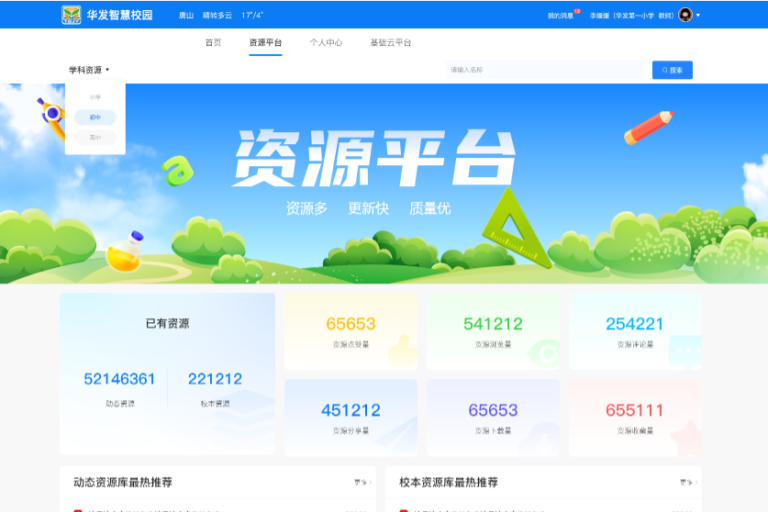The height and width of the screenshot is (512, 768).
Task: Choose the 初中 option
Action: pos(95,117)
